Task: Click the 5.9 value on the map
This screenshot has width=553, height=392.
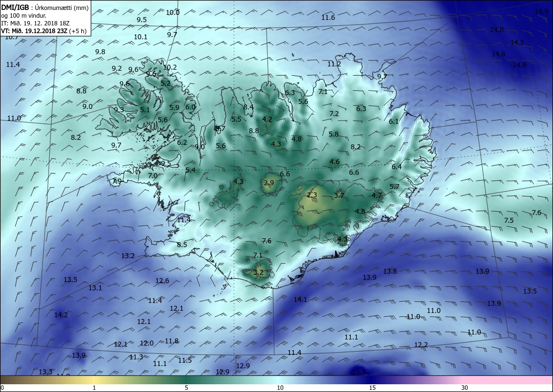Action: click(174, 108)
